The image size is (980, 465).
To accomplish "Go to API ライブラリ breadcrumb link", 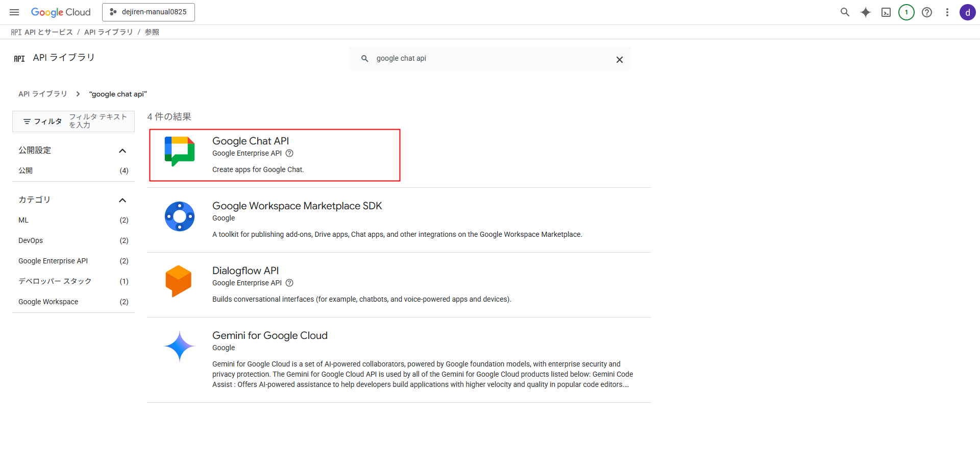I will click(43, 94).
